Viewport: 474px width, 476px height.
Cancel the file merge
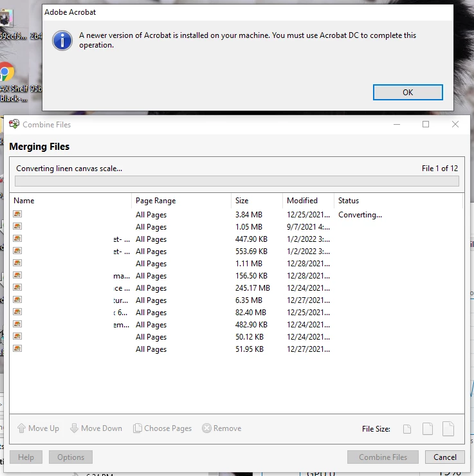(444, 457)
